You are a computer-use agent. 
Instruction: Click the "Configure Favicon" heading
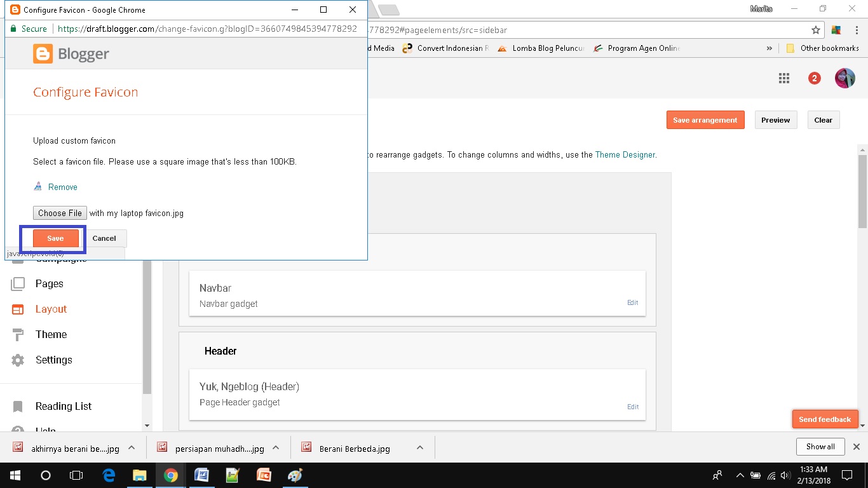coord(86,92)
